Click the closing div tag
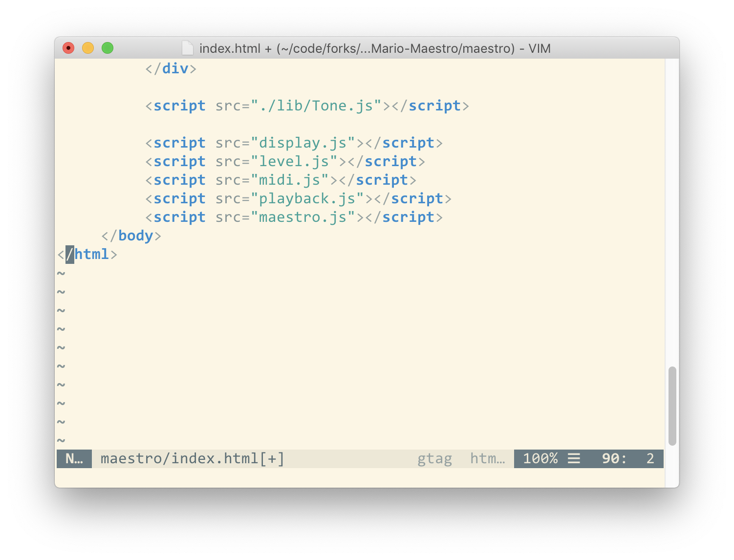The image size is (734, 560). point(170,68)
